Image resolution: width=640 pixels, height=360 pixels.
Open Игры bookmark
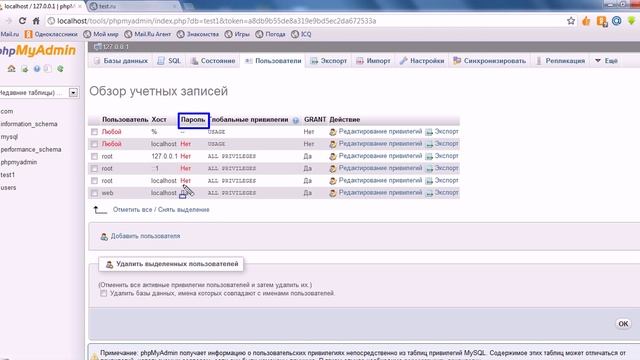click(237, 34)
